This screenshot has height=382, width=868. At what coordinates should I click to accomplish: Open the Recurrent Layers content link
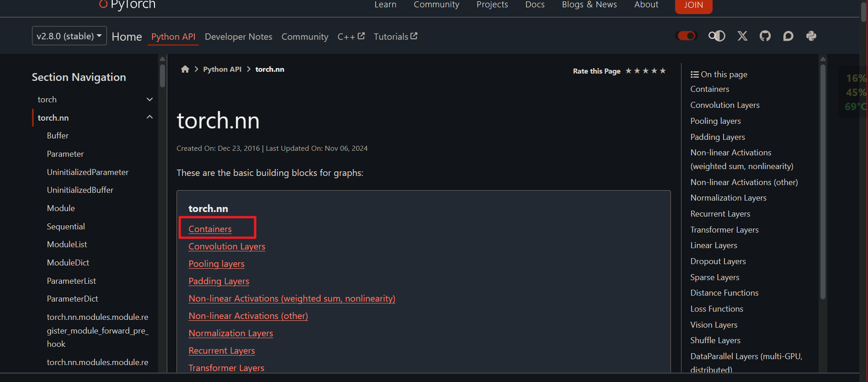[222, 350]
